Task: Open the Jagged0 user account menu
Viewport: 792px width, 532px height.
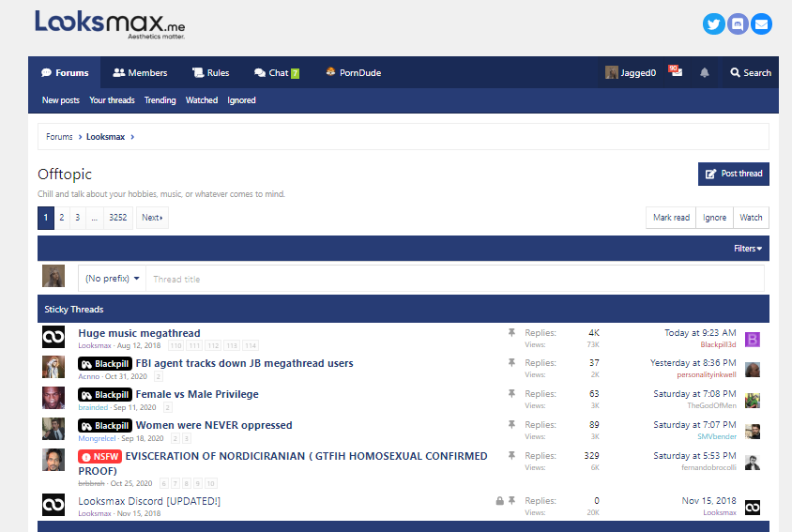Action: [x=631, y=73]
